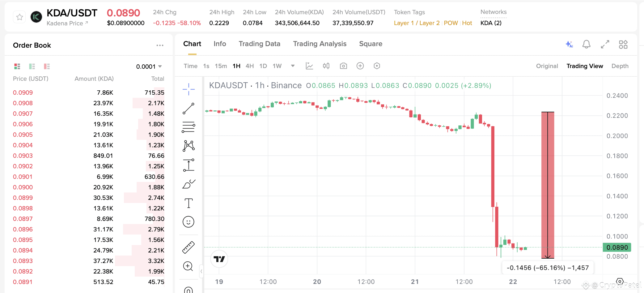Favorite the KDA/USDT pair with star
The image size is (644, 293).
pos(19,17)
